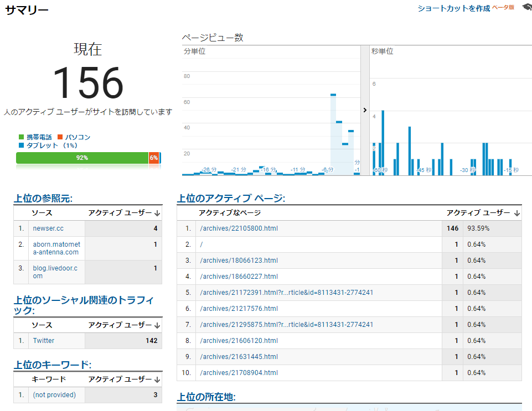Open the newser.cc referral source
The width and height of the screenshot is (532, 411).
coord(48,228)
